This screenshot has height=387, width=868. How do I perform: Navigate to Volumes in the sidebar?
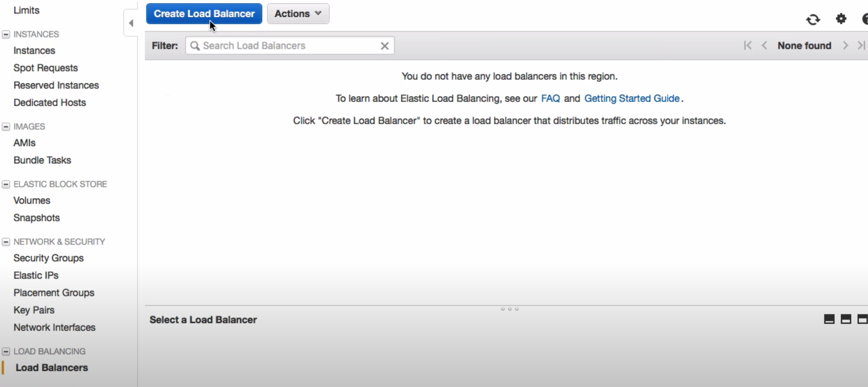[x=32, y=200]
